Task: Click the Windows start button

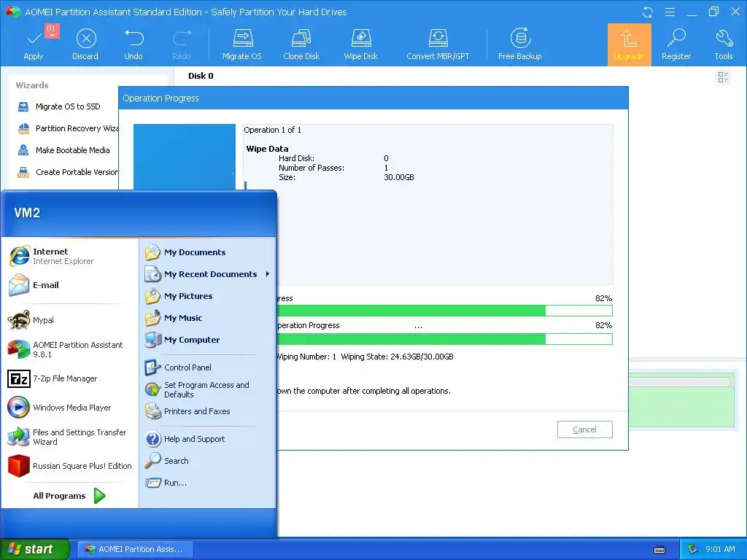Action: point(34,549)
